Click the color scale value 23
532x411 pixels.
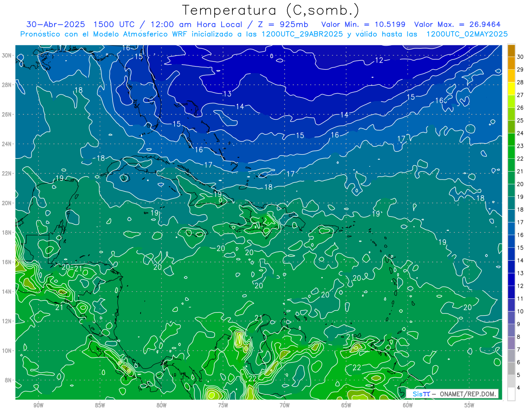click(520, 145)
